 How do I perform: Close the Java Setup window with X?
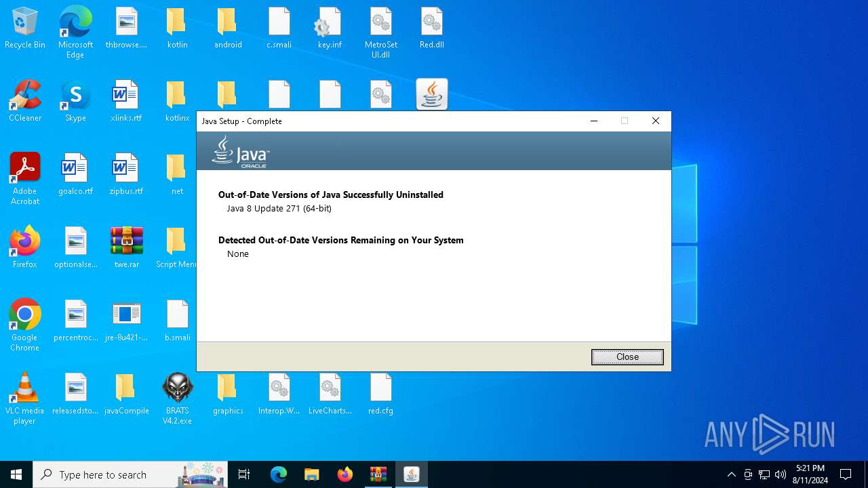pos(655,121)
